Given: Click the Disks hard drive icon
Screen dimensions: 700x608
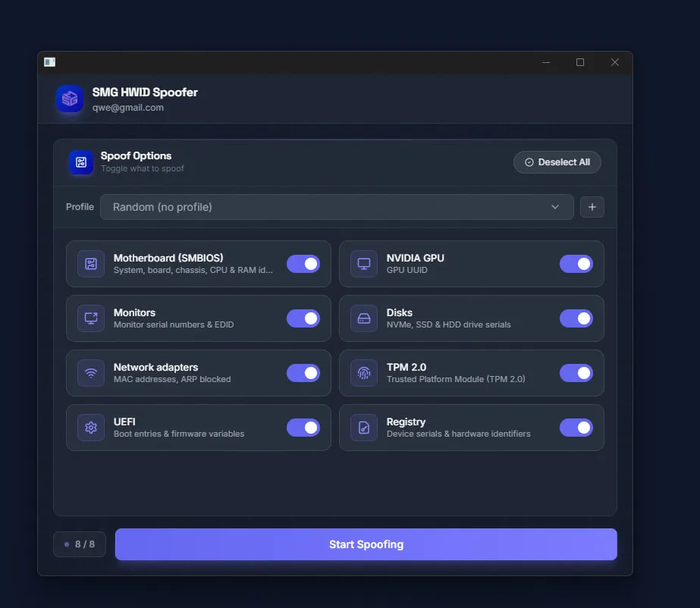Looking at the screenshot, I should click(364, 318).
